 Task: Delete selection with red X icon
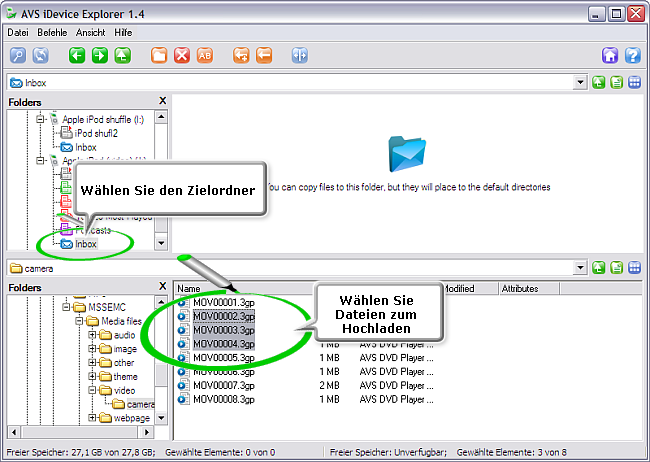pos(182,55)
